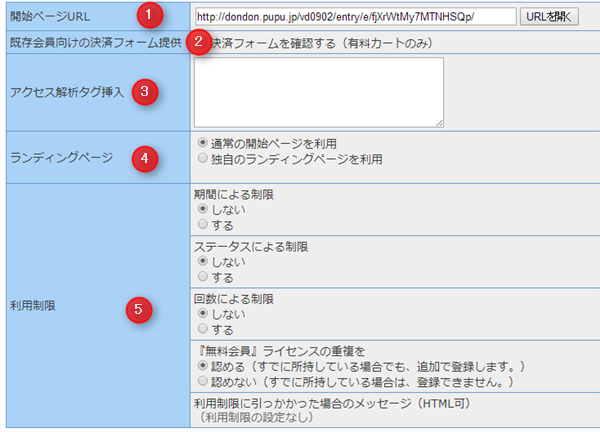
Task: Click the 開始ページURL text field
Action: [x=355, y=17]
